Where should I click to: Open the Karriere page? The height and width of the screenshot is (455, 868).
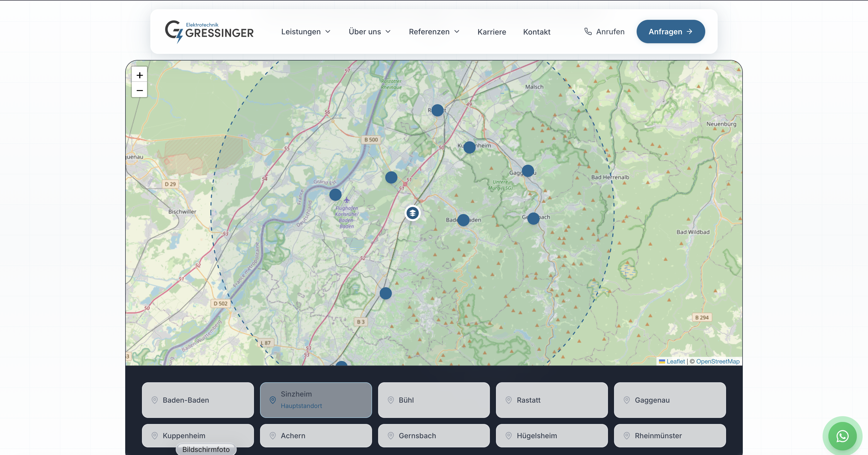(492, 32)
